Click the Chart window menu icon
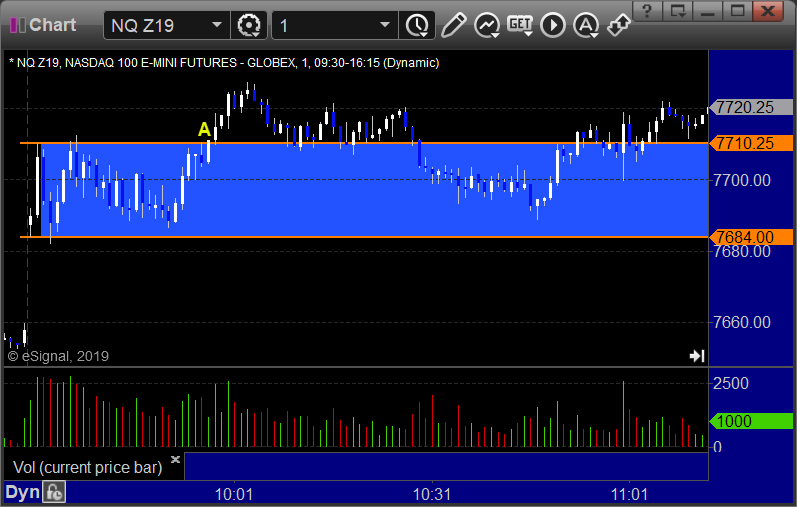 coord(17,25)
